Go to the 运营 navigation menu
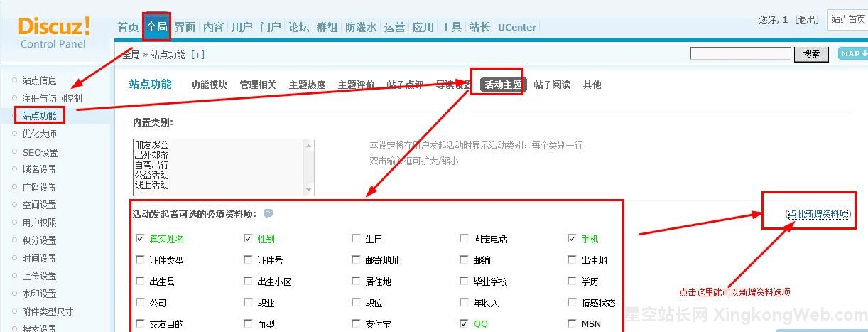This screenshot has height=332, width=868. (394, 27)
